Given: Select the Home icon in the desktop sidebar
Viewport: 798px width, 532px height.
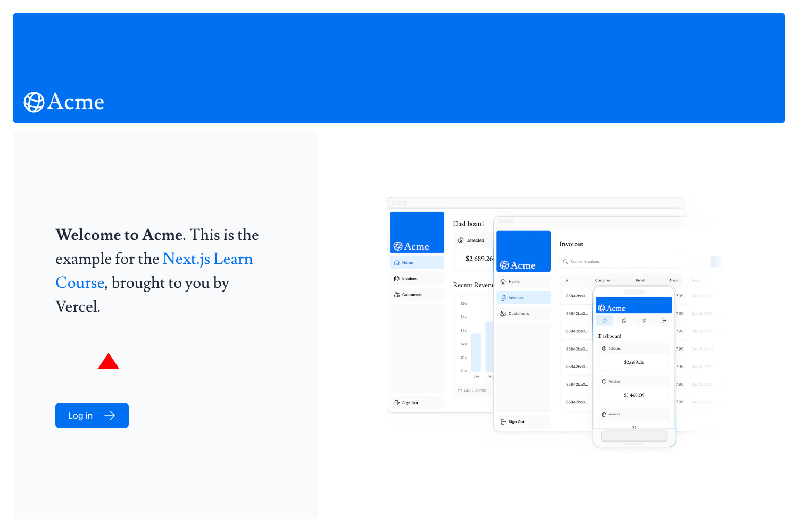Looking at the screenshot, I should click(397, 262).
